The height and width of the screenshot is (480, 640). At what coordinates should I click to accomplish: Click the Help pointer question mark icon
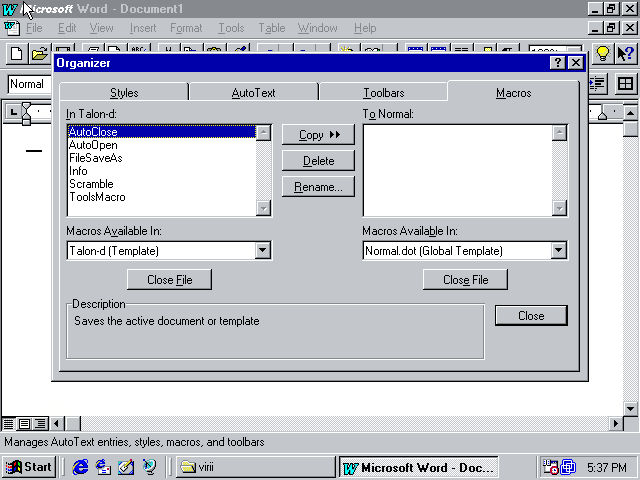(x=625, y=53)
